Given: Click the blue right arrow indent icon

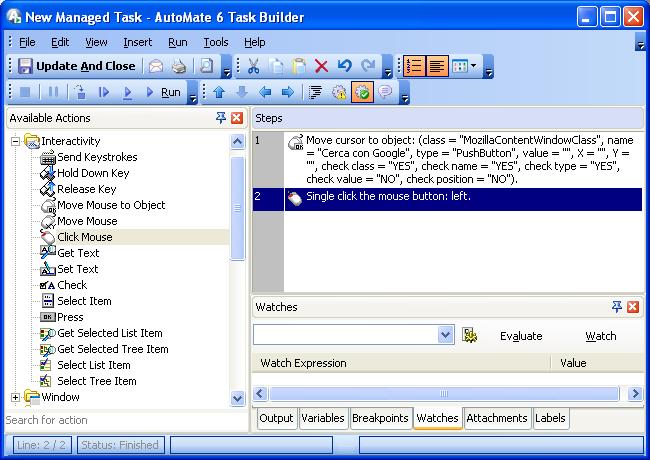Looking at the screenshot, I should pos(288,92).
